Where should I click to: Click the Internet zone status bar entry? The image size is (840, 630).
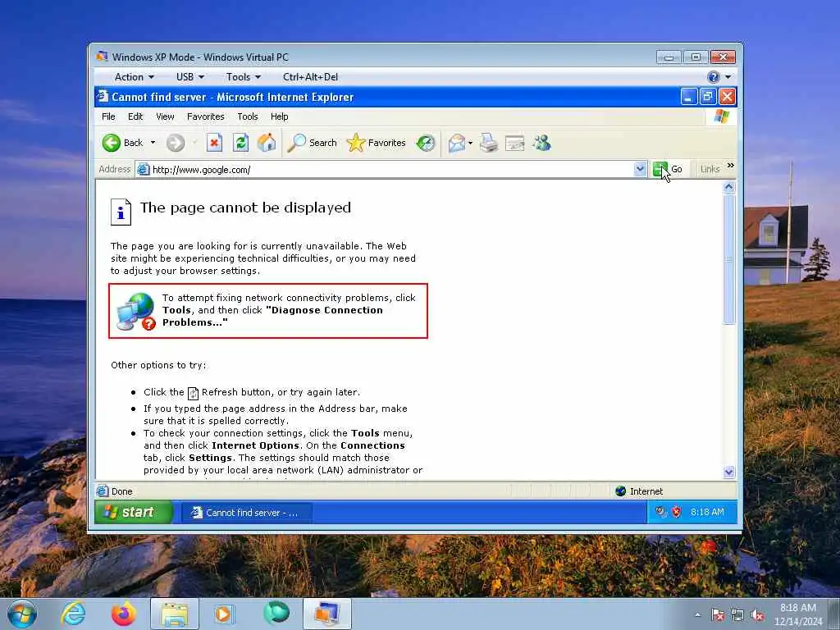click(639, 491)
